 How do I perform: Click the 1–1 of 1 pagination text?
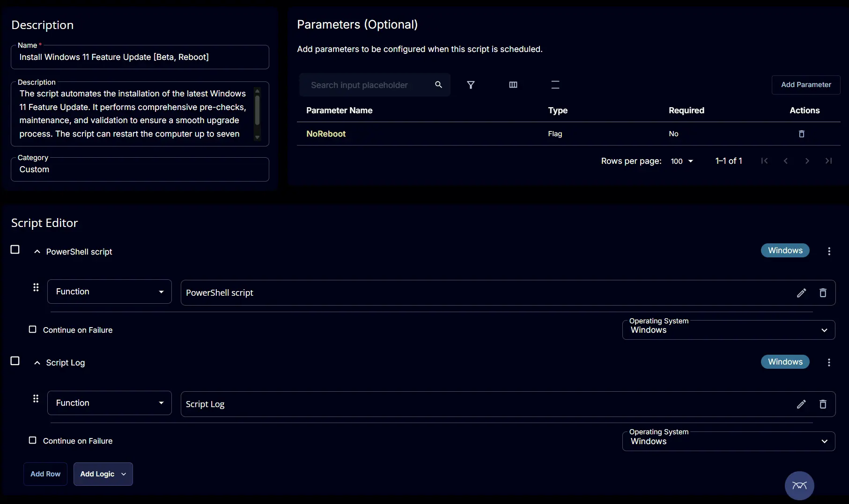729,161
